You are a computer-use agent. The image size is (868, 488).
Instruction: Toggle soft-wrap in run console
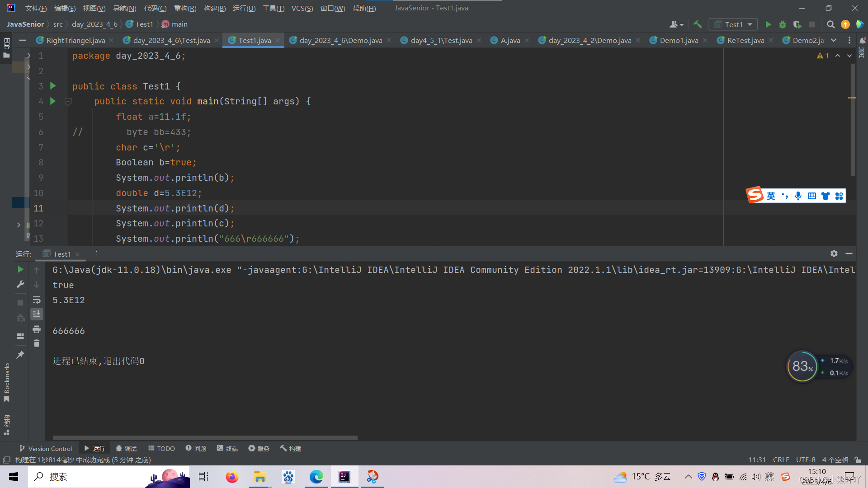(x=37, y=300)
